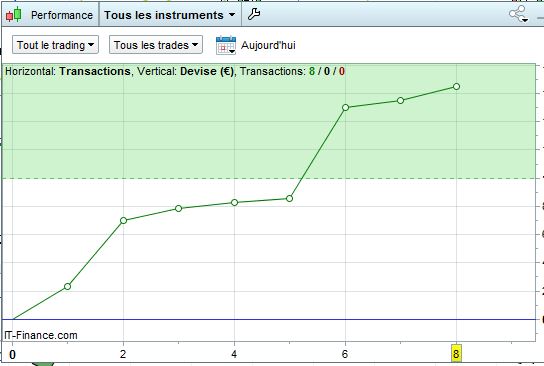Open the calendar date picker icon

(226, 45)
